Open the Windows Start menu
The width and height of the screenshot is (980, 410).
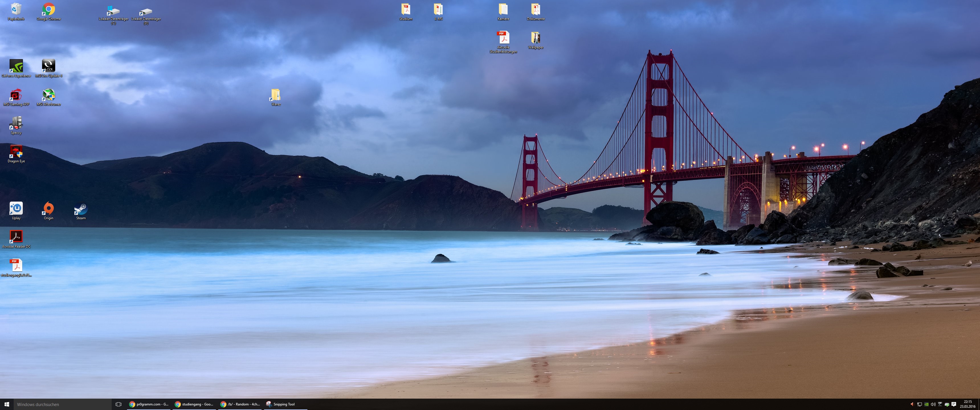coord(7,404)
